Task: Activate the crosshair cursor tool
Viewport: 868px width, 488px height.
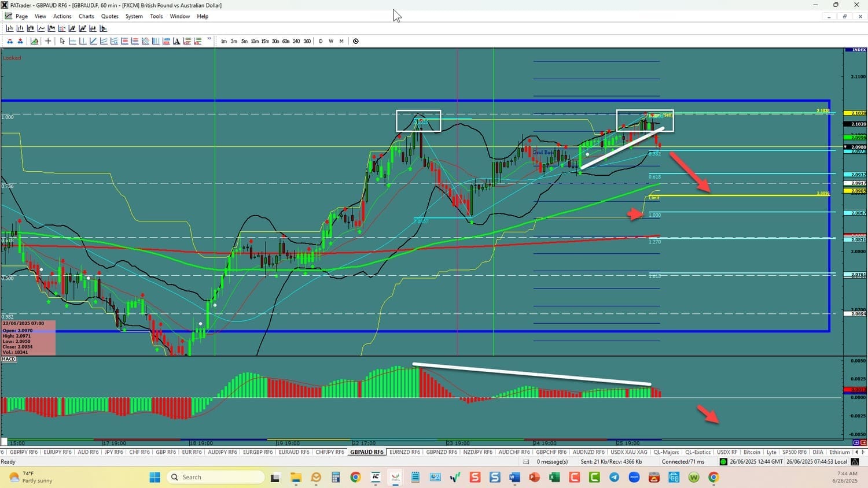Action: tap(48, 41)
